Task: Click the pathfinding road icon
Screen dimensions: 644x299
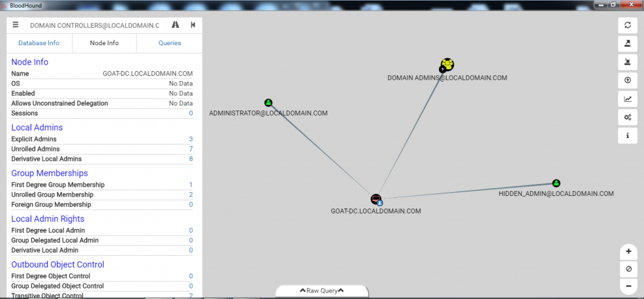Action: (175, 25)
